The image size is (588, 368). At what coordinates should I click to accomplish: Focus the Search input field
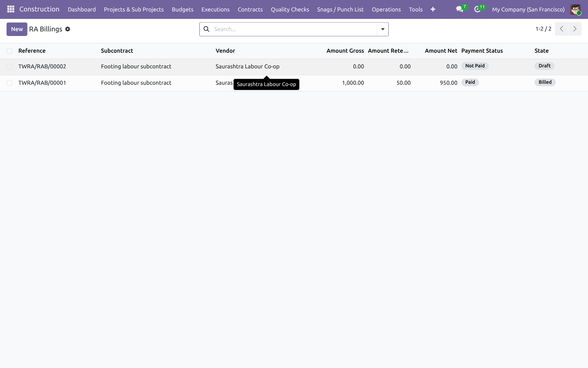(x=294, y=29)
